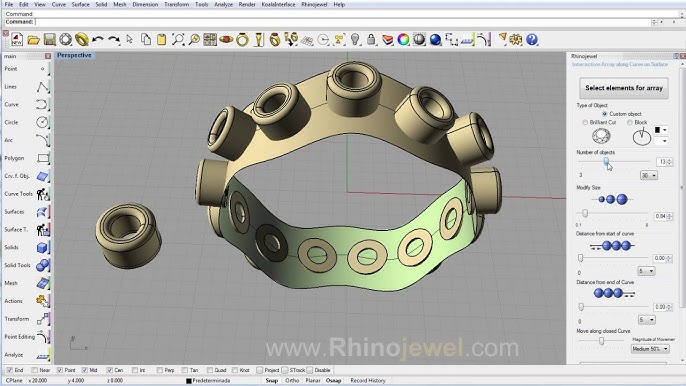Open the Solids tool box icon
The image size is (686, 386).
pos(42,248)
